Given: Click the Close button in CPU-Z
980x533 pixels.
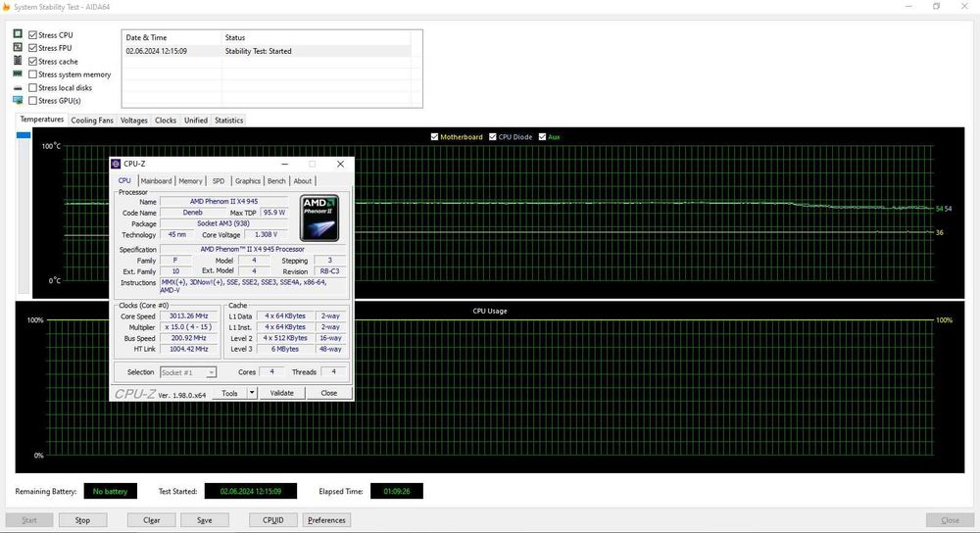Looking at the screenshot, I should click(328, 393).
